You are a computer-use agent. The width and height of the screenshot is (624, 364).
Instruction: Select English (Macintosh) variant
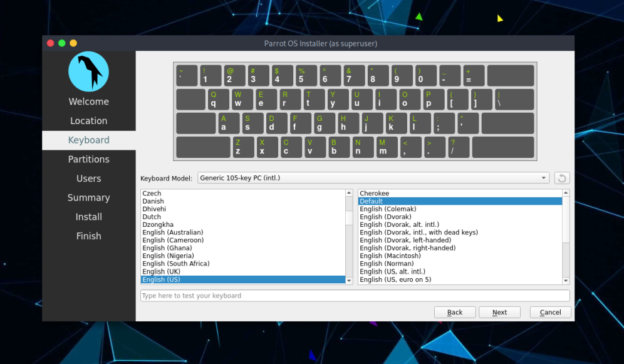pyautogui.click(x=390, y=256)
